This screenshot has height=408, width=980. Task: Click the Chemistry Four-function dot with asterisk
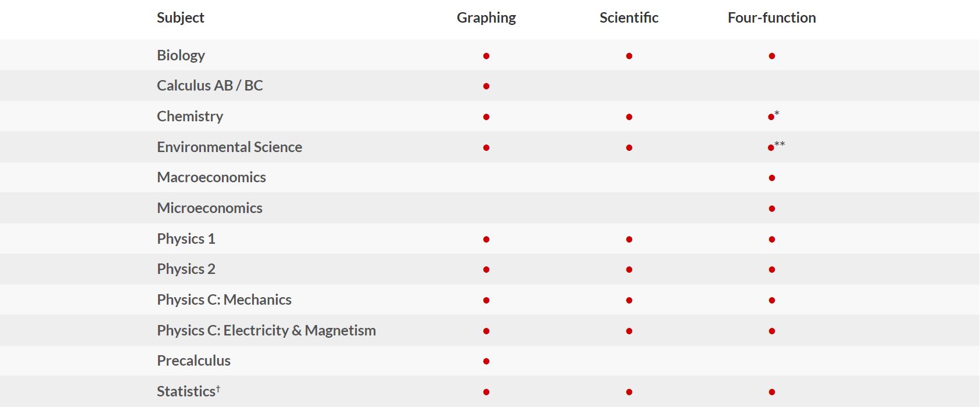pyautogui.click(x=771, y=117)
